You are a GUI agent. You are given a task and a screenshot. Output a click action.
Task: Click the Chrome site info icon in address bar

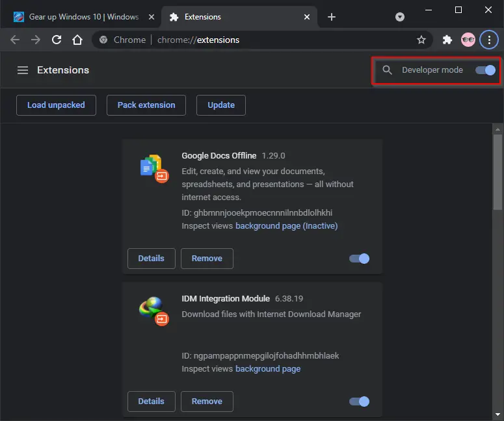point(103,40)
